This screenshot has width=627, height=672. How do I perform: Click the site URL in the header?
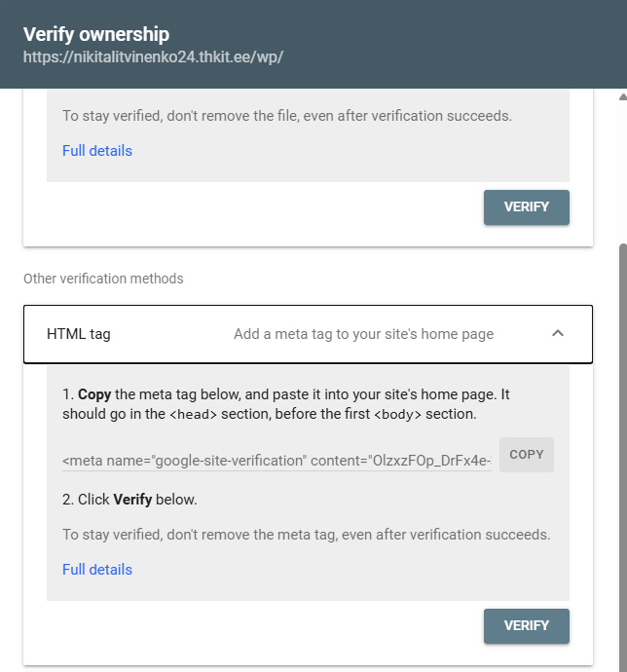tap(153, 56)
